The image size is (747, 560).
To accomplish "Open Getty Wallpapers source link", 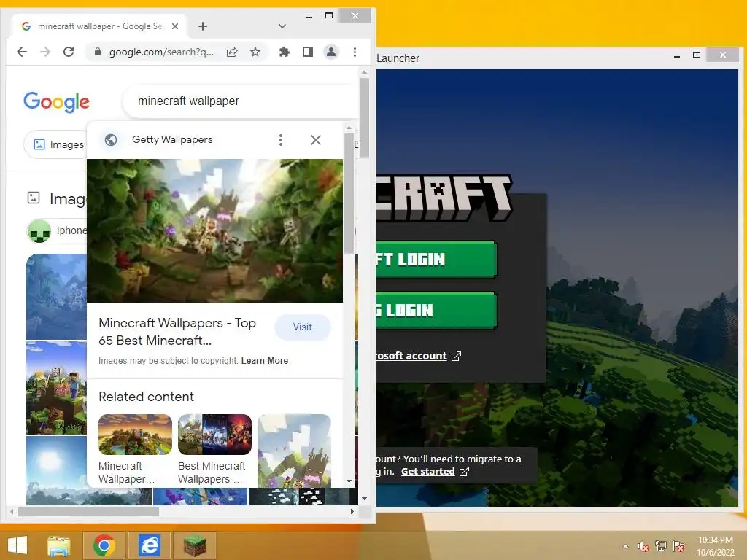I will click(172, 139).
